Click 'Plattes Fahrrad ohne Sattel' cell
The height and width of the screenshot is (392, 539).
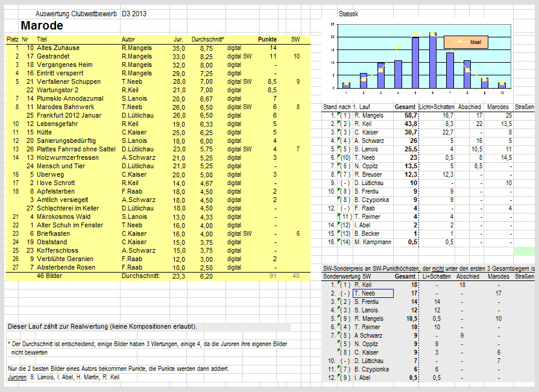(x=76, y=149)
